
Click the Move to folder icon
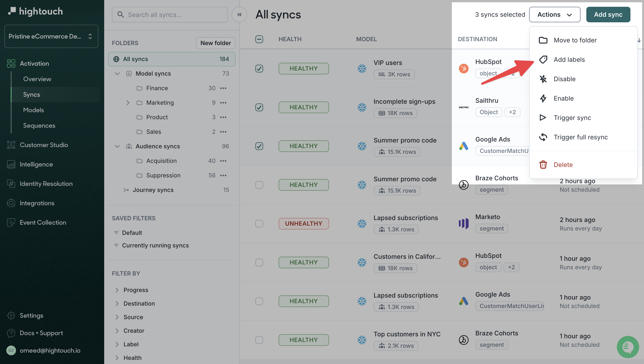click(543, 39)
